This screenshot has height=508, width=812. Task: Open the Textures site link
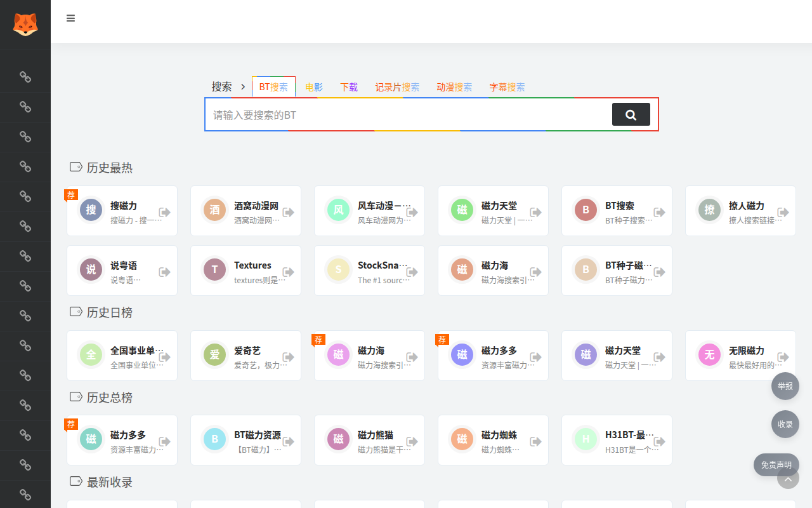point(252,265)
